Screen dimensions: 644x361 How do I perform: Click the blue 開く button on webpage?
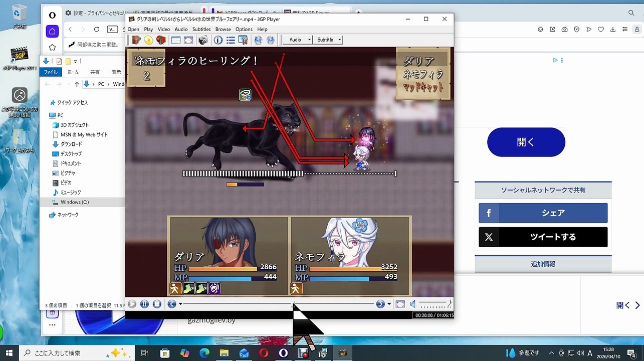(x=526, y=142)
